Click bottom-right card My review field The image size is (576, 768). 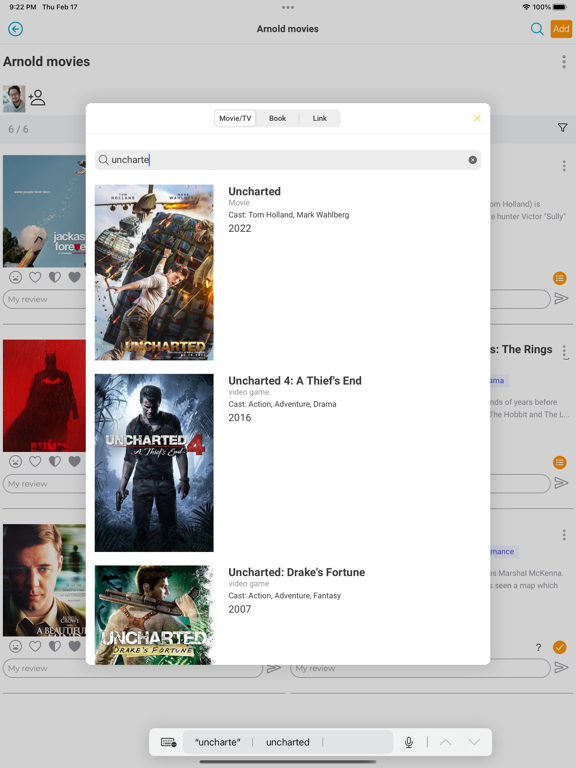pyautogui.click(x=420, y=668)
